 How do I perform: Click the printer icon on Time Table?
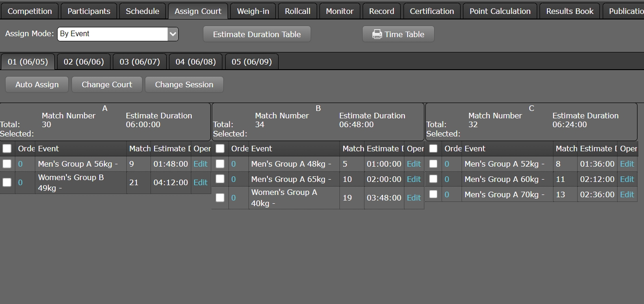(377, 34)
